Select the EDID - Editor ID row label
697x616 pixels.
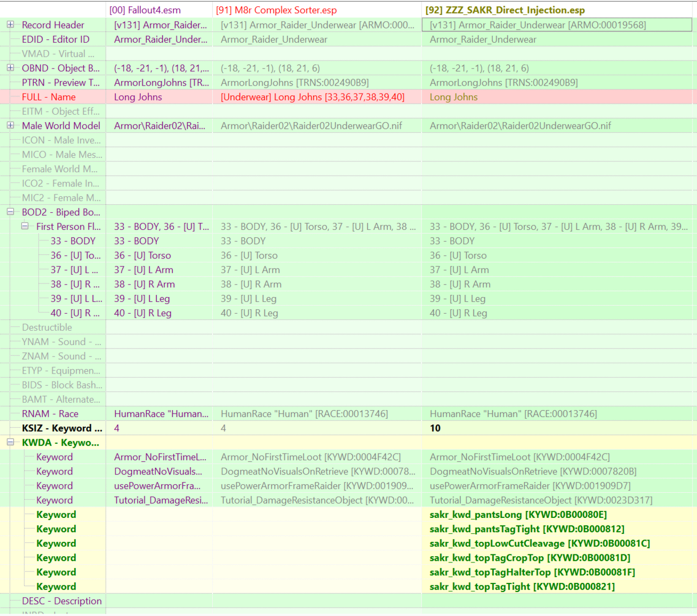55,39
